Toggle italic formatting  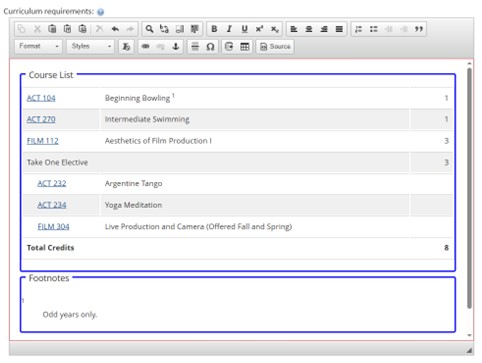[x=229, y=29]
